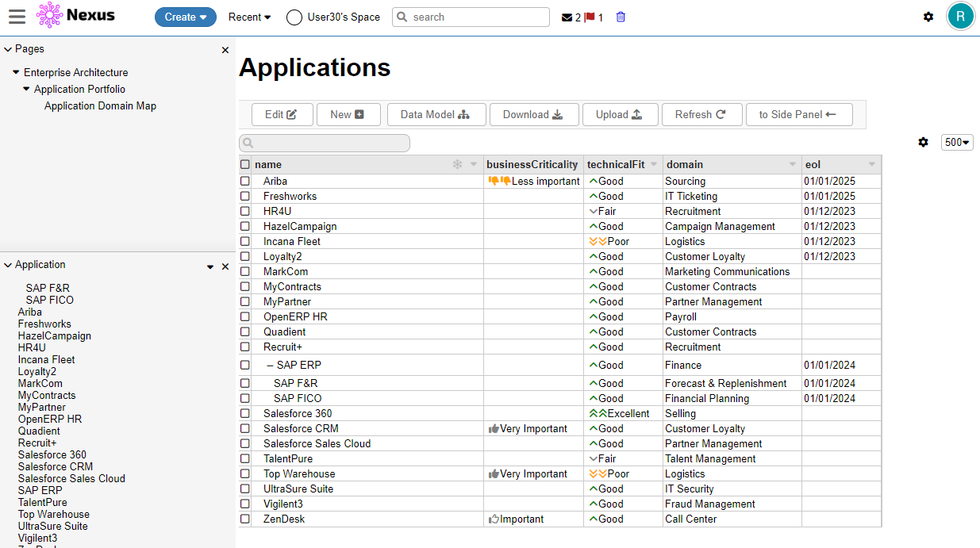Refresh the applications table
The image size is (980, 548).
(x=701, y=114)
